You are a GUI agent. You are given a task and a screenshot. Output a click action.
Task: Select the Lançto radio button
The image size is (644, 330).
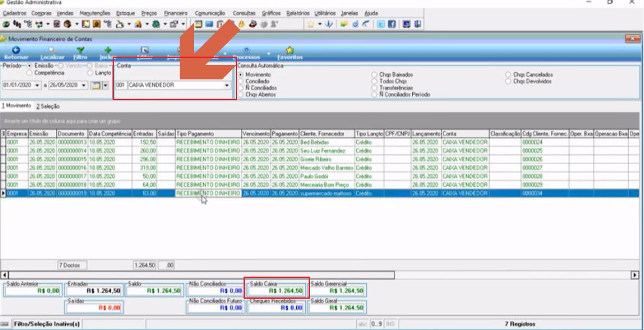tap(90, 73)
